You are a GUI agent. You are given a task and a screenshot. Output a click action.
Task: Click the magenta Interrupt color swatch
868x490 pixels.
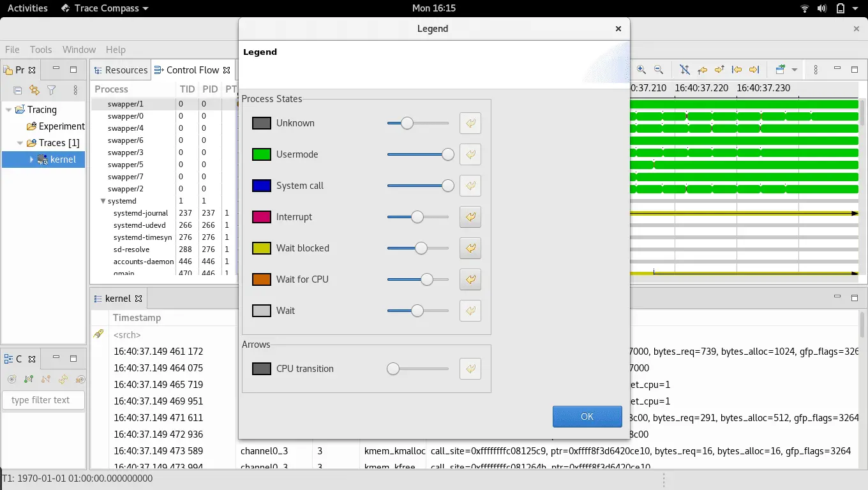[x=262, y=217]
